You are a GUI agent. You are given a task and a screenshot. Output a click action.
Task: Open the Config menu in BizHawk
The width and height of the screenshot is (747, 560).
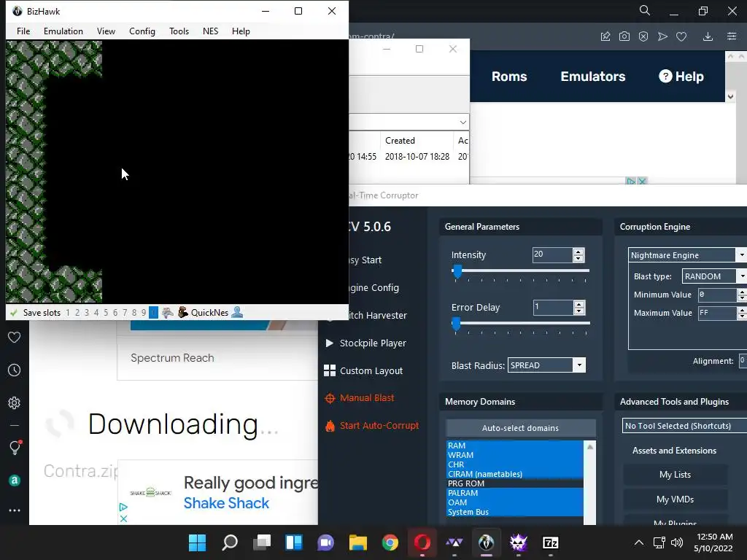142,31
